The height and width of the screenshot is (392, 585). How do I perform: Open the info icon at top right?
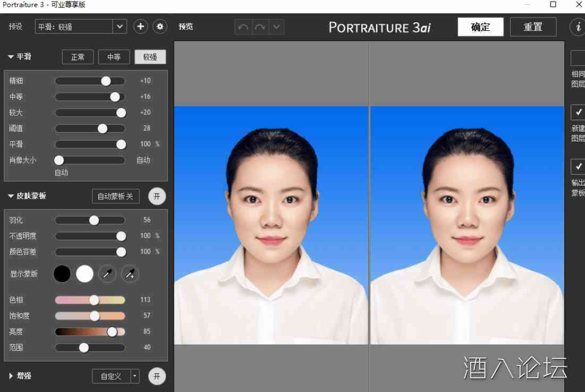coord(578,27)
